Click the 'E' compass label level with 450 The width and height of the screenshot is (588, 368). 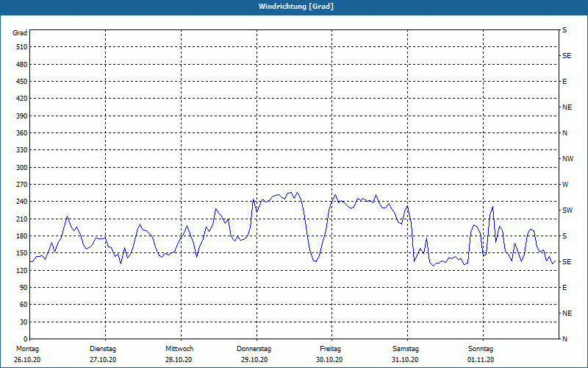(564, 82)
